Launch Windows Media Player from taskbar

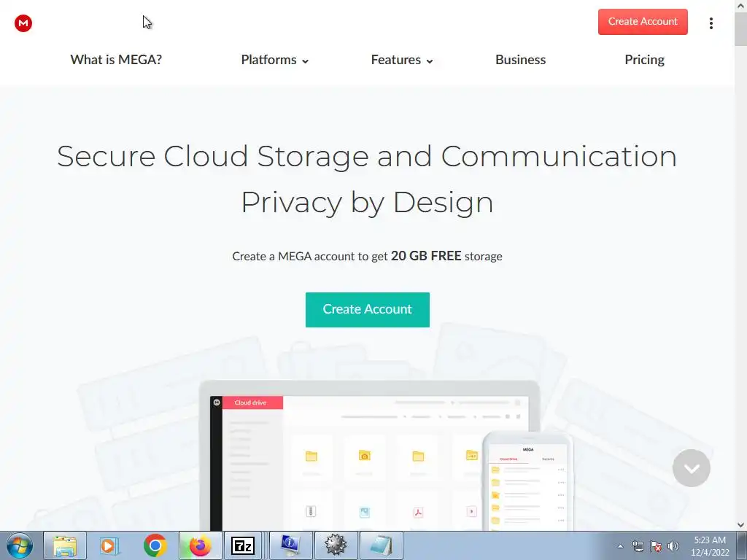(x=109, y=545)
